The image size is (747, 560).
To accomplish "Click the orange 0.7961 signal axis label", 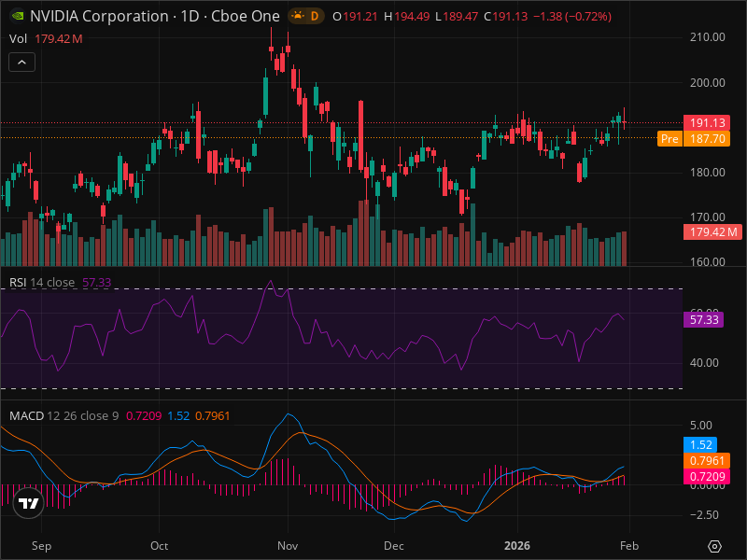I will [x=707, y=460].
